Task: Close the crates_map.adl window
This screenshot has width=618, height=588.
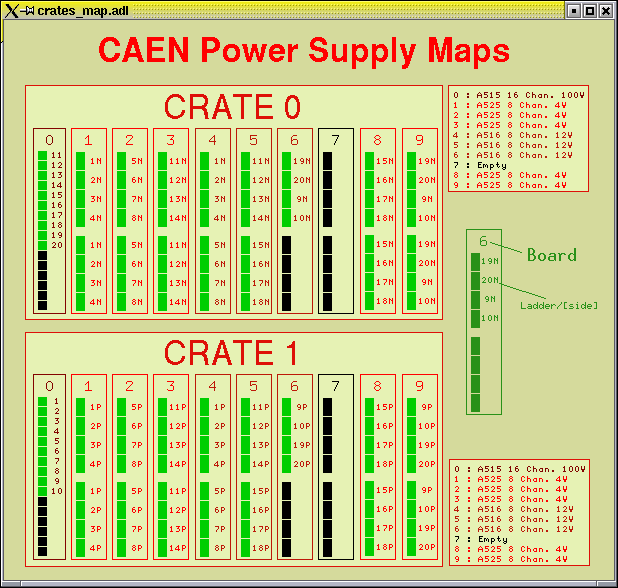Action: (x=606, y=11)
